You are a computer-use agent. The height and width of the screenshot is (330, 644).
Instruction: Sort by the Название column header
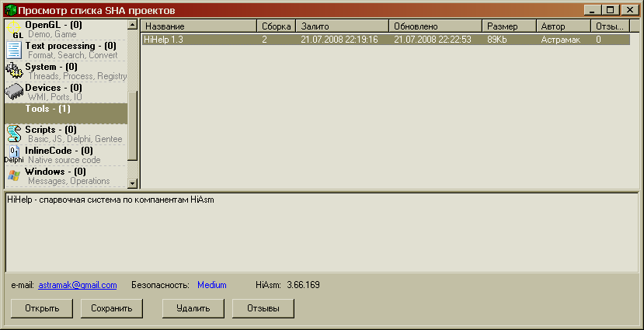pyautogui.click(x=198, y=26)
